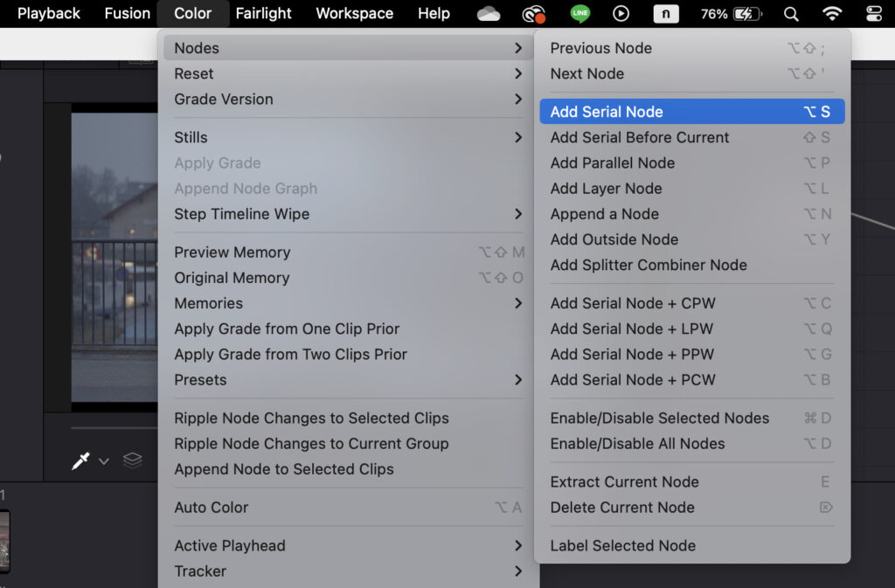Open the Fairlight menu
Screen dimensions: 895x588
point(264,13)
